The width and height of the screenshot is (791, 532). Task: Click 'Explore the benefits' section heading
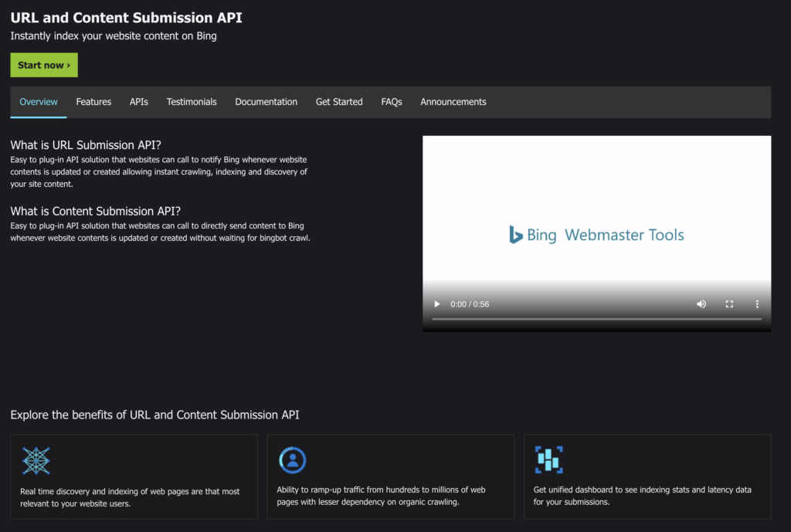(x=154, y=415)
